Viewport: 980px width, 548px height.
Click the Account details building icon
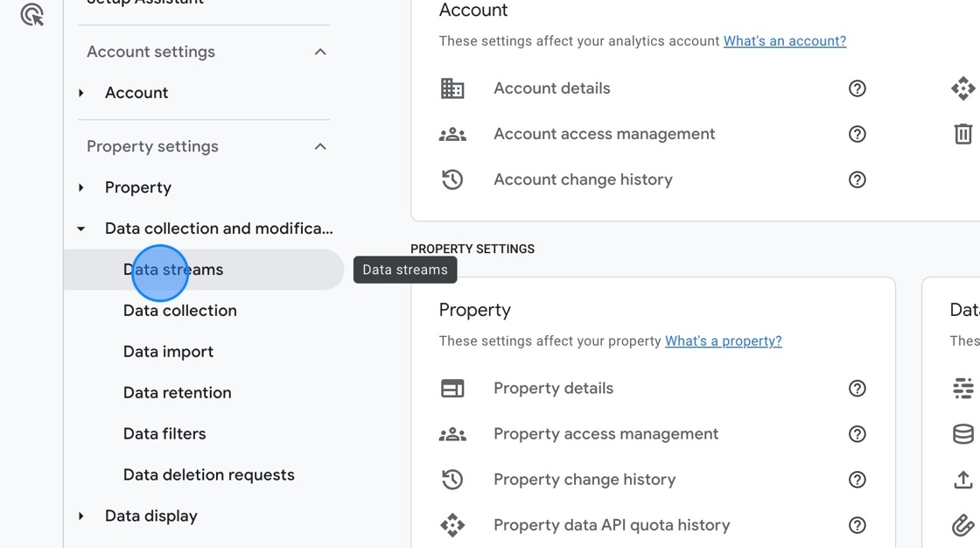point(452,88)
